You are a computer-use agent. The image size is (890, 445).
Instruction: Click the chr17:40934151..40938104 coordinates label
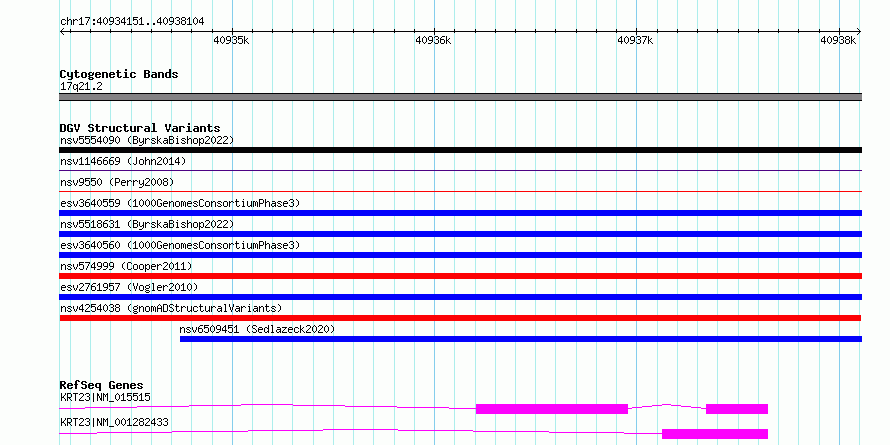tap(132, 22)
